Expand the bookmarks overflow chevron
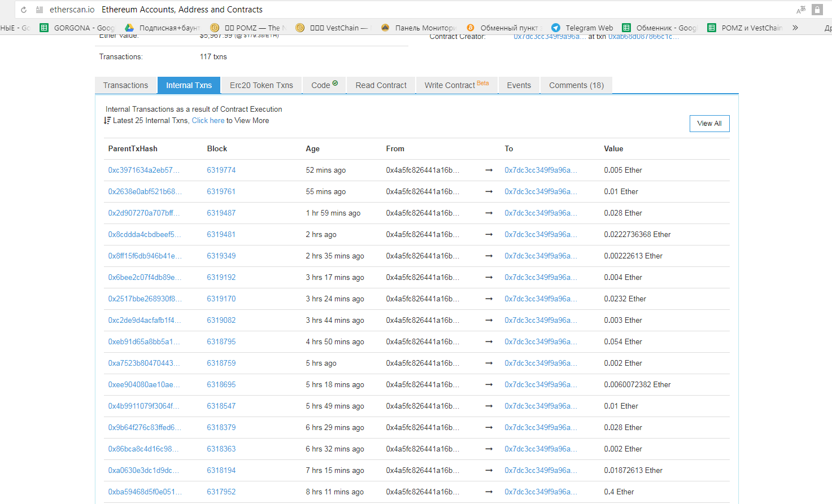Screen dimensions: 832x504 [795, 28]
